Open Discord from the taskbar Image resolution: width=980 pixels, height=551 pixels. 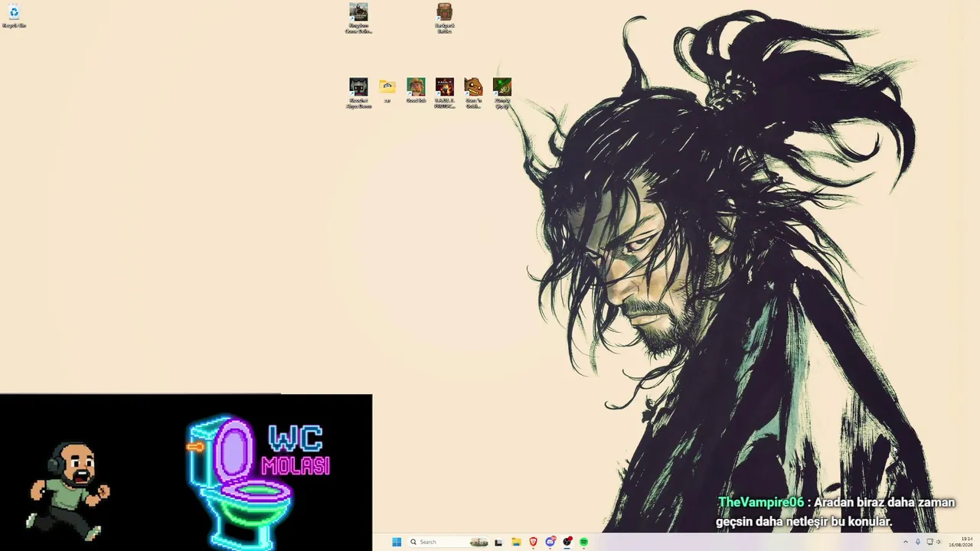[x=550, y=542]
